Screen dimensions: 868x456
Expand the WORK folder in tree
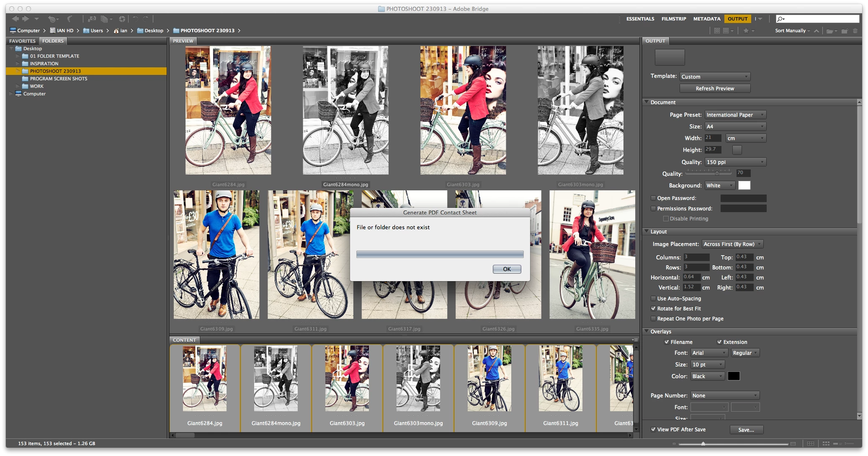point(18,86)
